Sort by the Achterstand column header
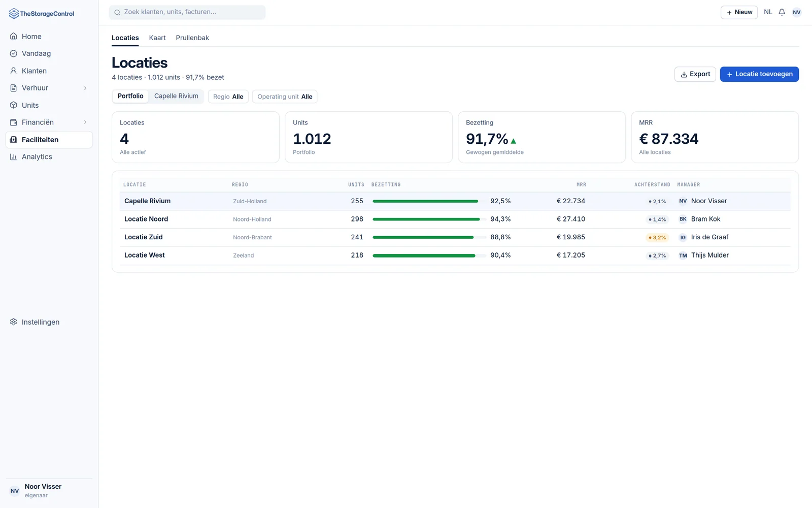Image resolution: width=812 pixels, height=508 pixels. point(652,185)
